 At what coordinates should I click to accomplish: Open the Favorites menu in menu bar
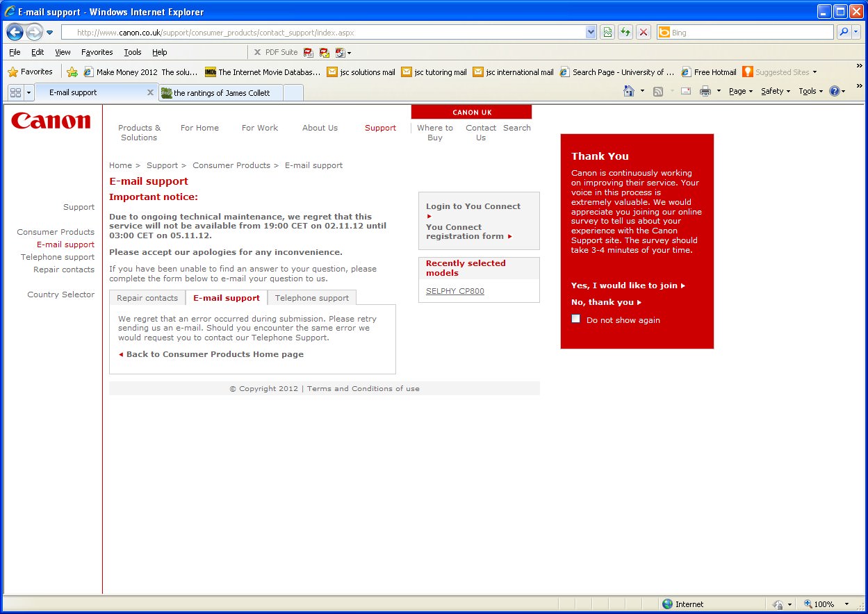97,52
